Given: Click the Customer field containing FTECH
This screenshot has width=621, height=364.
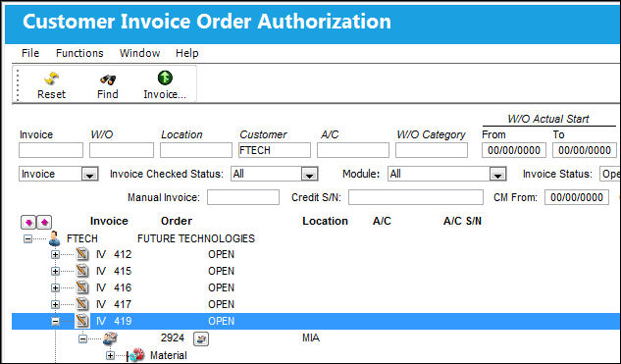Looking at the screenshot, I should click(275, 150).
